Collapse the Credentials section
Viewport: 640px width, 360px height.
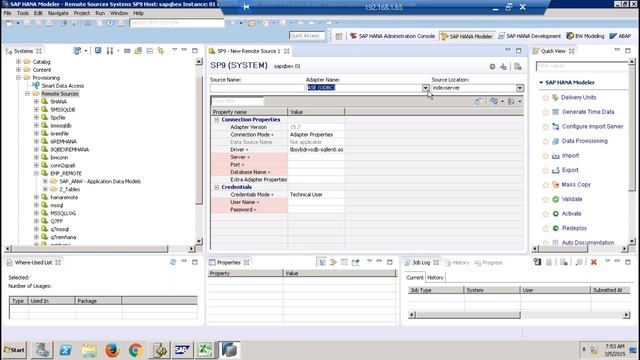click(x=217, y=187)
